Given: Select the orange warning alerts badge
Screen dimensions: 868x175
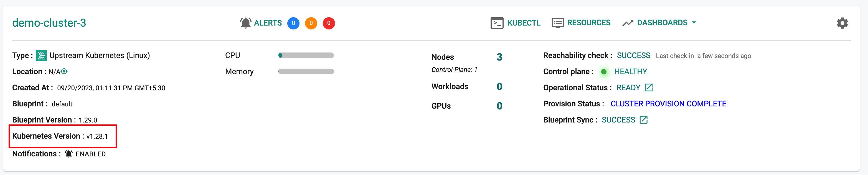Looking at the screenshot, I should [x=311, y=23].
